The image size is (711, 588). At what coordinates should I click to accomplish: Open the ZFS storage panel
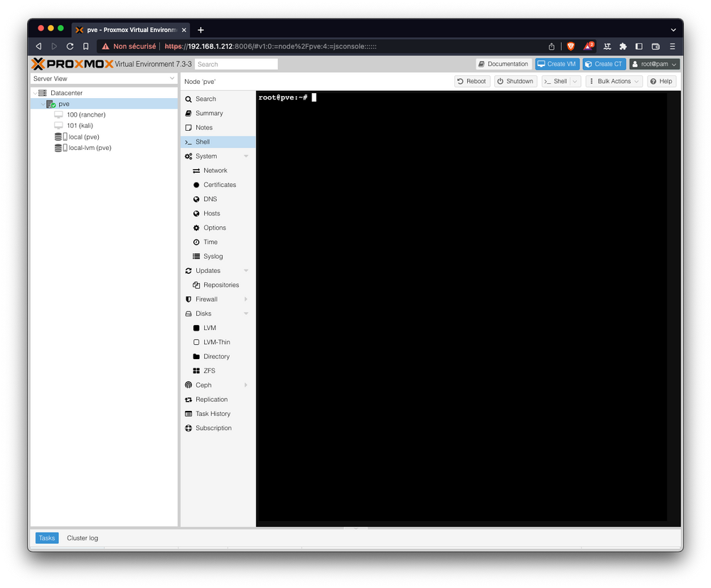pos(210,370)
